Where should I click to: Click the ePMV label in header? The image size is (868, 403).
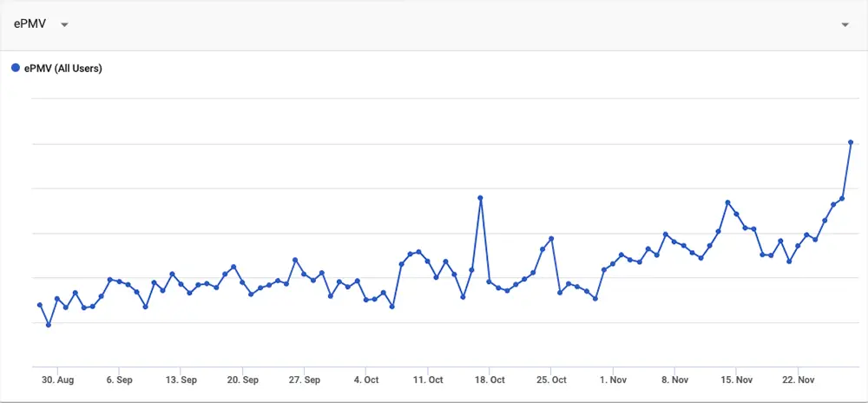(30, 24)
